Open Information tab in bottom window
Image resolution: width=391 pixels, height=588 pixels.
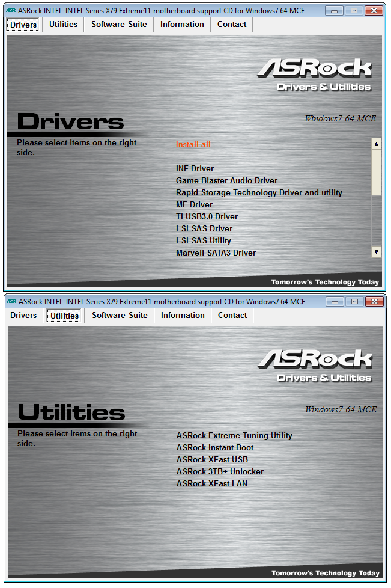[183, 316]
